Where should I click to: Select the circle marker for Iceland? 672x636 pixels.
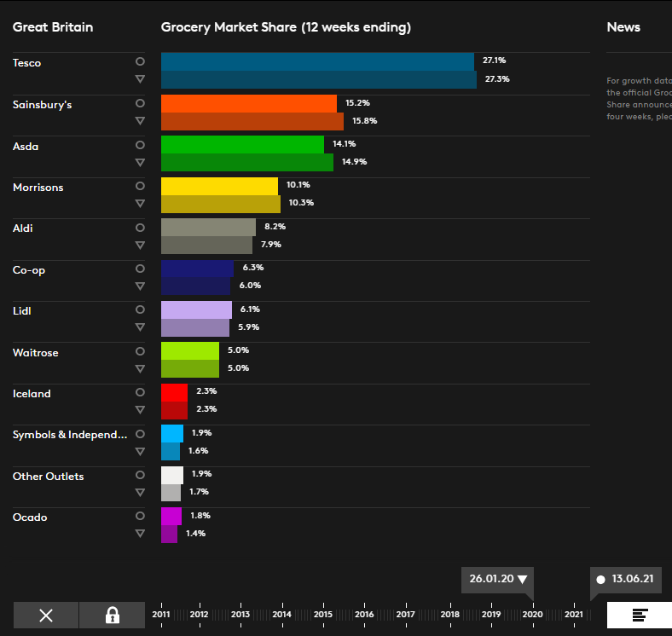pos(140,392)
